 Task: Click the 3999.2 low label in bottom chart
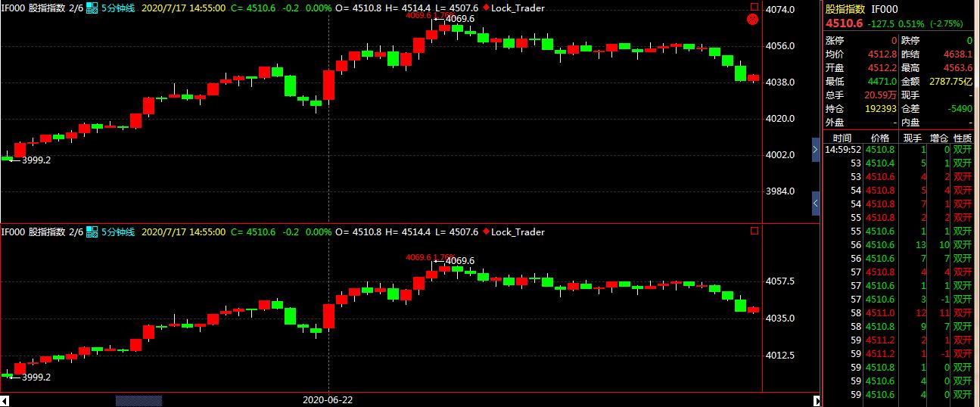36,377
